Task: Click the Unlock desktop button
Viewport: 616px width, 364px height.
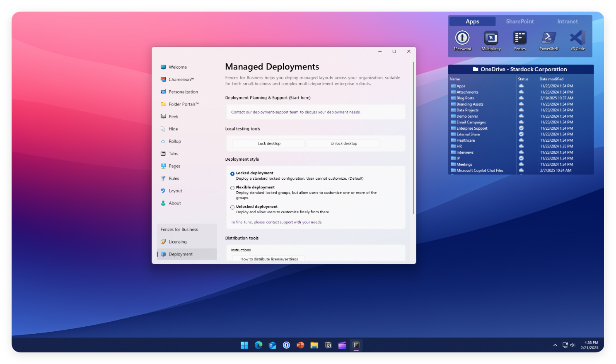Action: [343, 144]
